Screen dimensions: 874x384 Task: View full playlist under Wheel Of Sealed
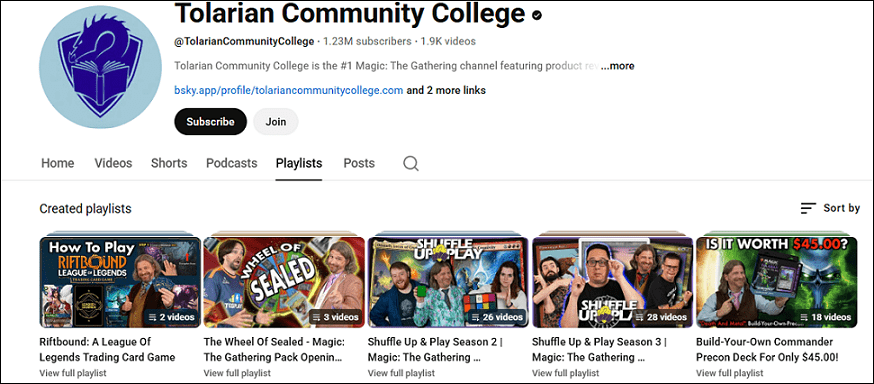(237, 373)
